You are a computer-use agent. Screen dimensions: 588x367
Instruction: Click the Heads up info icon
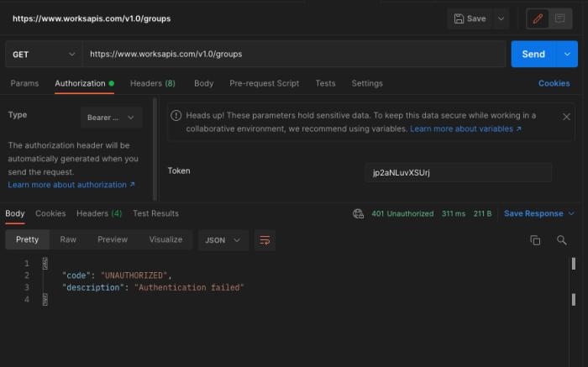176,115
